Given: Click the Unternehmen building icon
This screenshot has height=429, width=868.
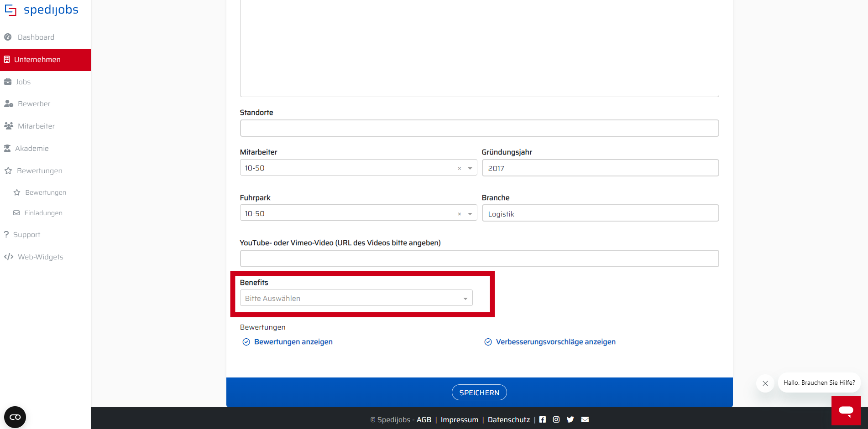Looking at the screenshot, I should pyautogui.click(x=7, y=60).
